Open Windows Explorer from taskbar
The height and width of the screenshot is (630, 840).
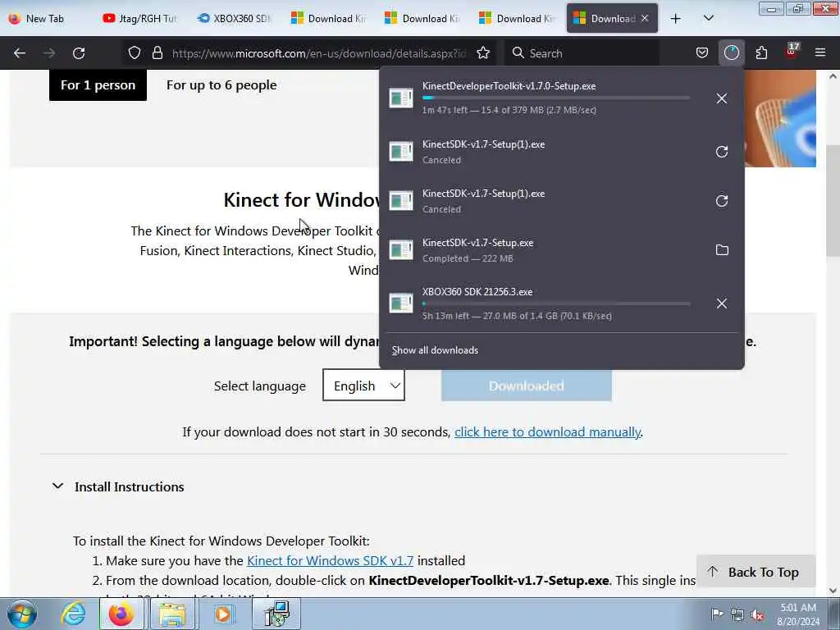click(x=171, y=614)
